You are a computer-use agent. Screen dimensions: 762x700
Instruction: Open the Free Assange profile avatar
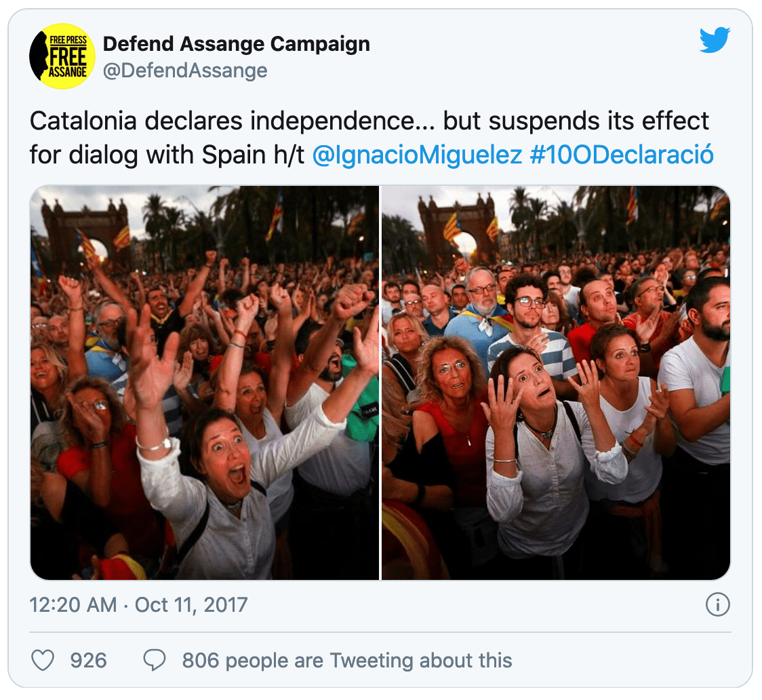pyautogui.click(x=62, y=56)
